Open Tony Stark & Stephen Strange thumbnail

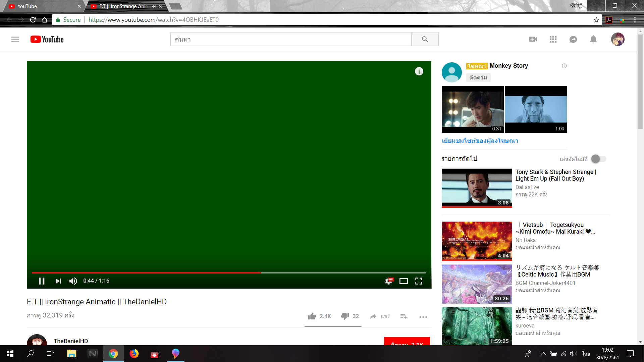[477, 188]
